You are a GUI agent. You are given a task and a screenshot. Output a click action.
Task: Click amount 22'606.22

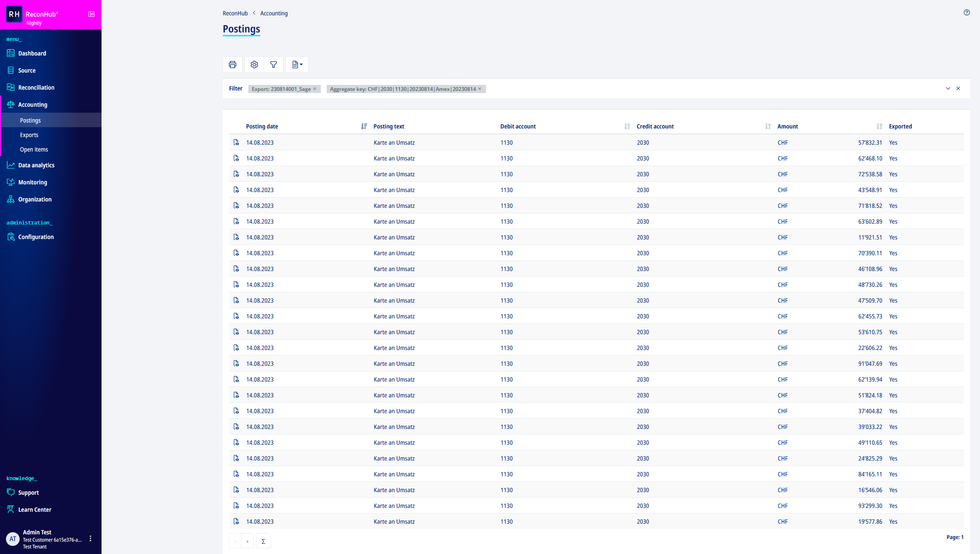click(x=870, y=348)
